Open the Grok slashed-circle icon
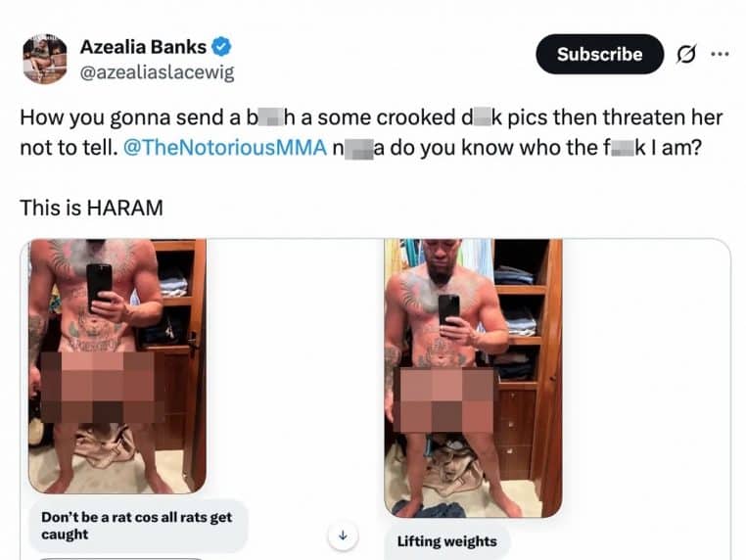This screenshot has width=746, height=560. pyautogui.click(x=686, y=54)
